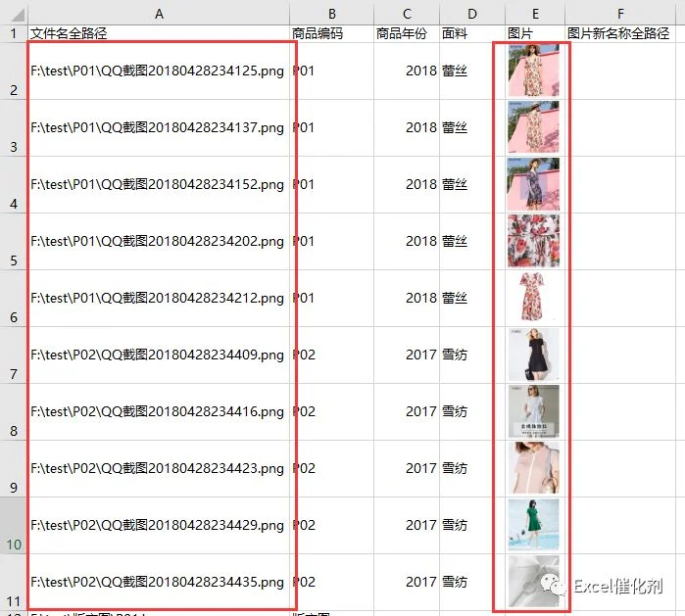
Task: Click the 文件名全路径 header cell
Action: (x=159, y=33)
